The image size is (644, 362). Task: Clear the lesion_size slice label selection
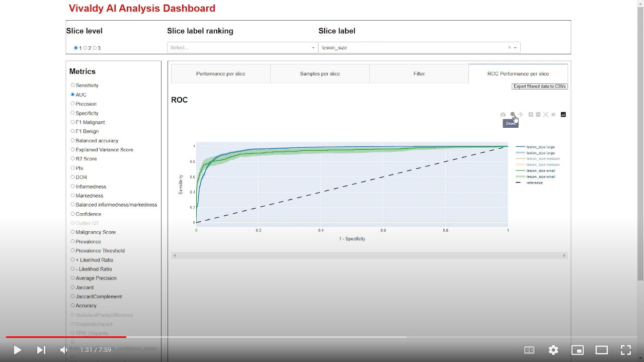(509, 48)
